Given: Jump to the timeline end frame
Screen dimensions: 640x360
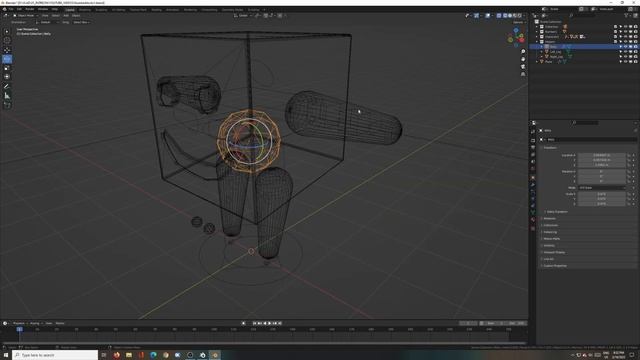Looking at the screenshot, I should coord(280,323).
